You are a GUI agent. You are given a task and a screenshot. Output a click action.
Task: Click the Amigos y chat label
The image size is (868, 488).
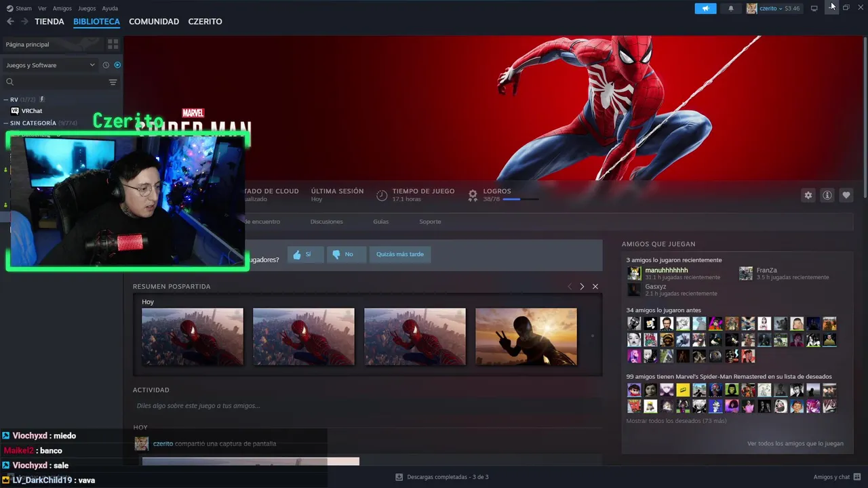[x=831, y=477]
